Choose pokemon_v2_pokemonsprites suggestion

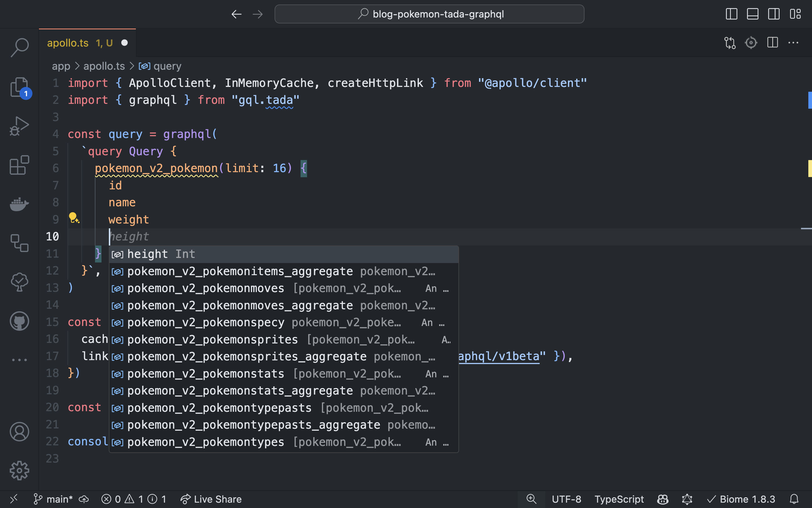[284, 340]
